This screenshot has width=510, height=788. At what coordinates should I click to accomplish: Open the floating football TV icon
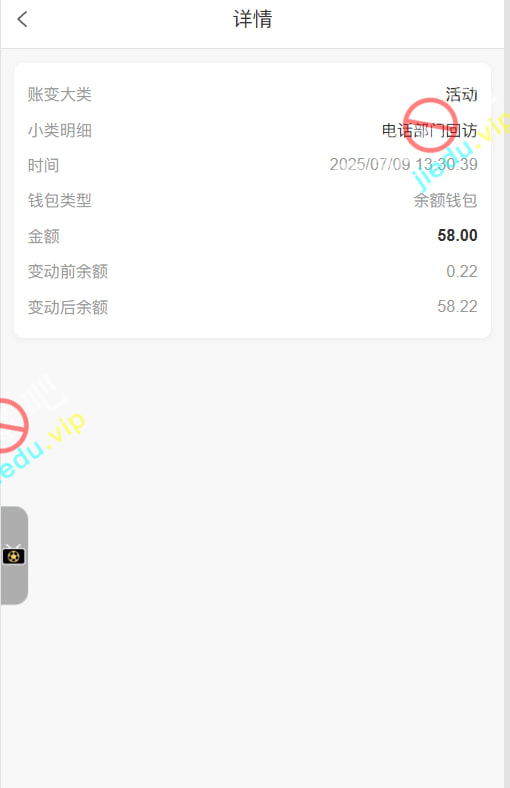point(14,555)
